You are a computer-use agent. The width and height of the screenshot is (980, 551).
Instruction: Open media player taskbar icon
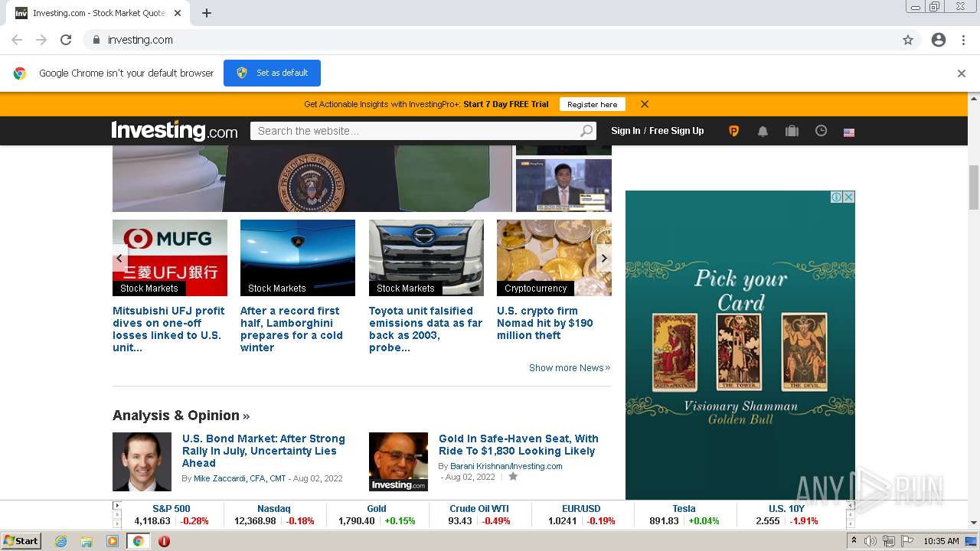(x=113, y=541)
